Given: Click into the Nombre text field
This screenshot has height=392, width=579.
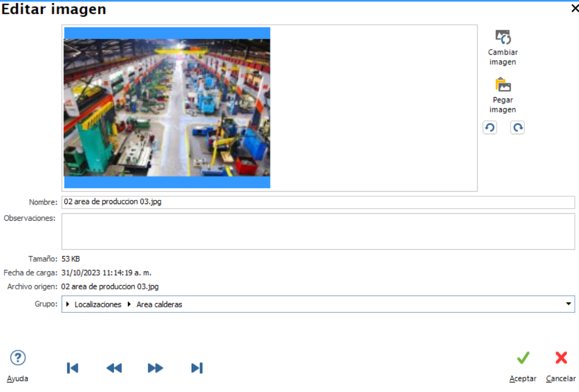Looking at the screenshot, I should (318, 202).
